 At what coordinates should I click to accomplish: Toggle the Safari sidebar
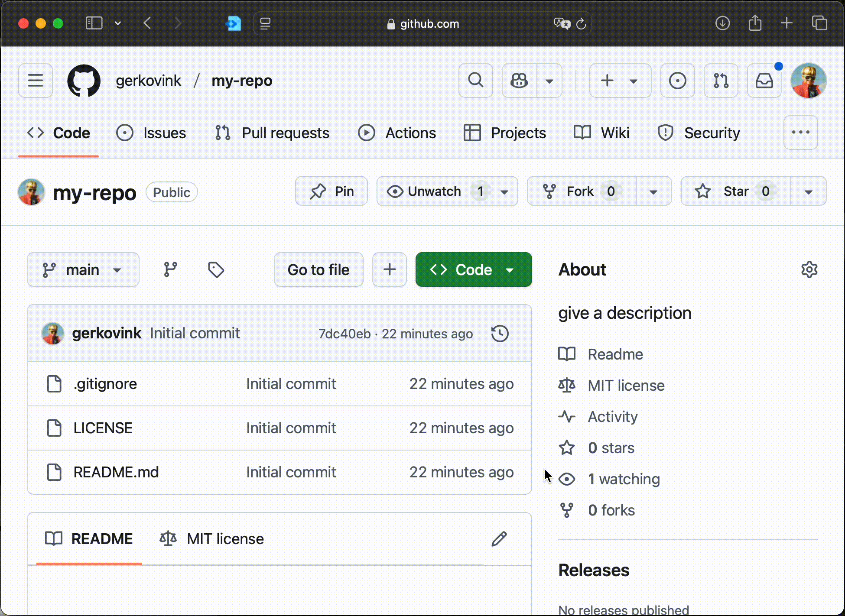tap(94, 23)
